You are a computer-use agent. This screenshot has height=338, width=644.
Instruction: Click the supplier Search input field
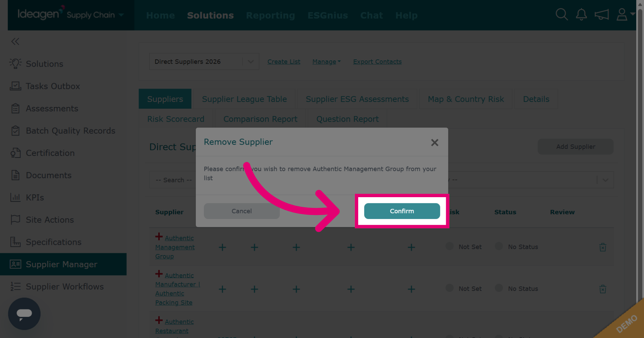[173, 180]
